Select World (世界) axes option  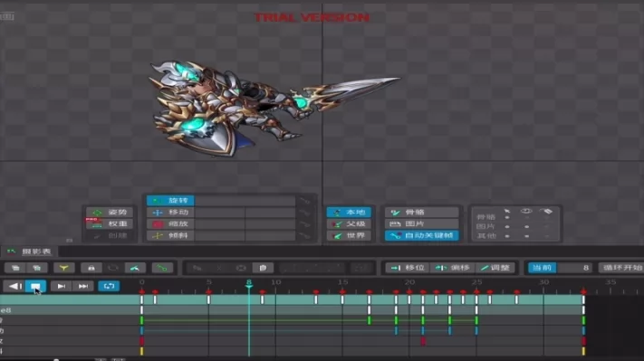[349, 235]
